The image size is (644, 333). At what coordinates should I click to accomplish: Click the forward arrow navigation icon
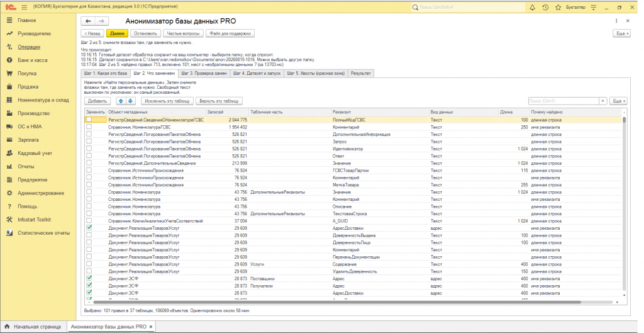pyautogui.click(x=101, y=21)
